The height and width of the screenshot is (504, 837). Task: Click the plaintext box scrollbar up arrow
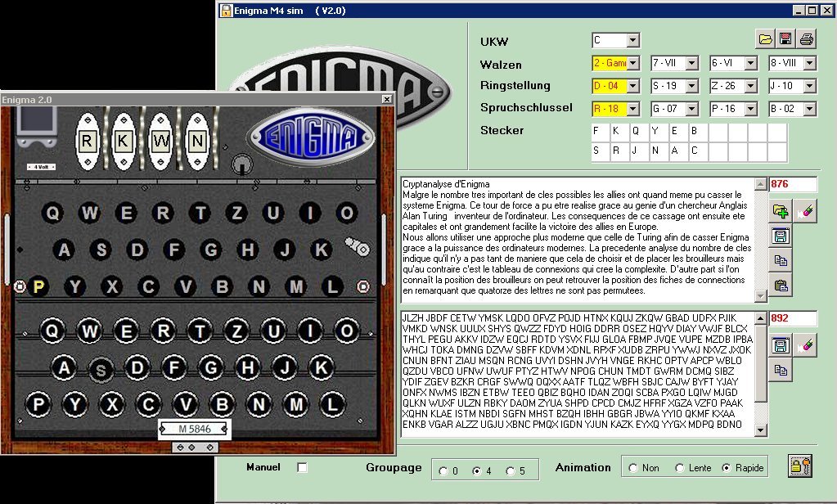pyautogui.click(x=761, y=184)
